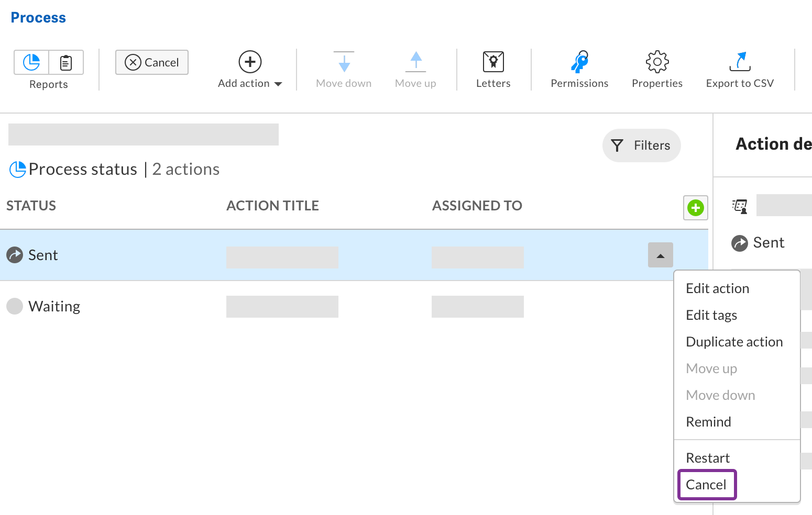Select Edit action from the menu

(x=717, y=288)
